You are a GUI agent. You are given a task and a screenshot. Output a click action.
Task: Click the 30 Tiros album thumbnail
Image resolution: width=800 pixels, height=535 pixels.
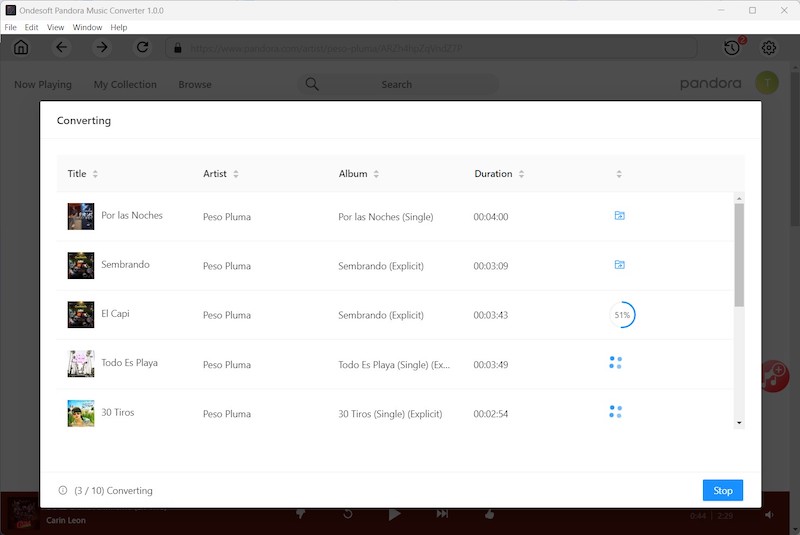[81, 413]
